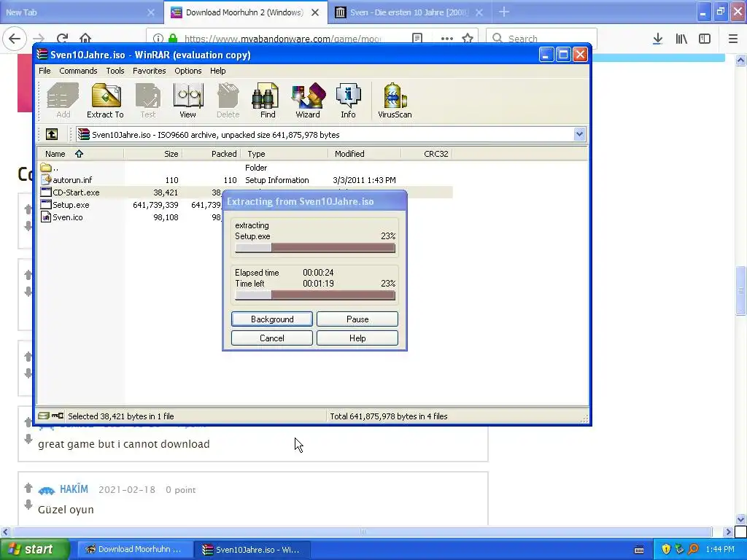Open the File menu

click(44, 71)
